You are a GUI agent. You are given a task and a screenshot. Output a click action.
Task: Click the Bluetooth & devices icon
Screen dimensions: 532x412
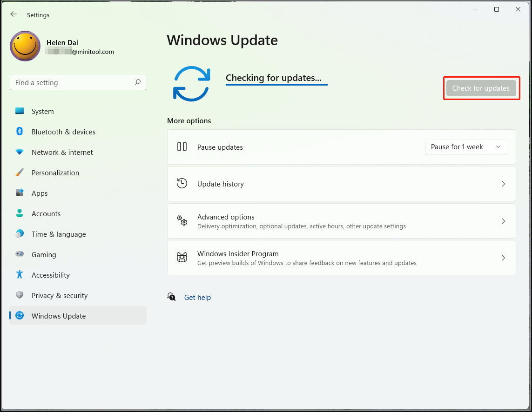point(19,132)
